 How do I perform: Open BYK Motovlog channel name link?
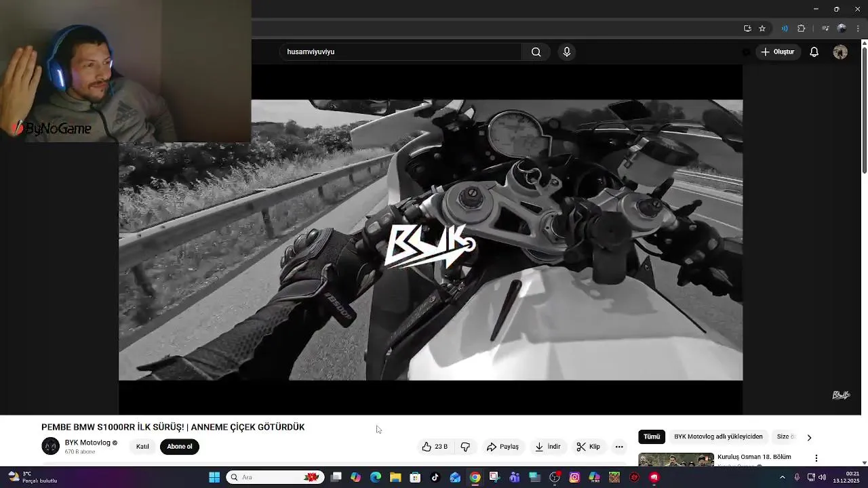pyautogui.click(x=87, y=443)
